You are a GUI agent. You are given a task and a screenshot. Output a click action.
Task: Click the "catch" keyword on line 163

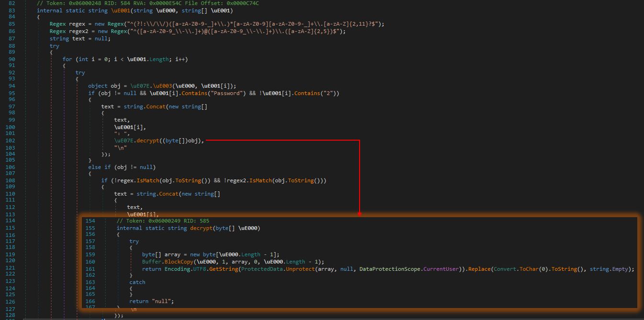point(137,282)
